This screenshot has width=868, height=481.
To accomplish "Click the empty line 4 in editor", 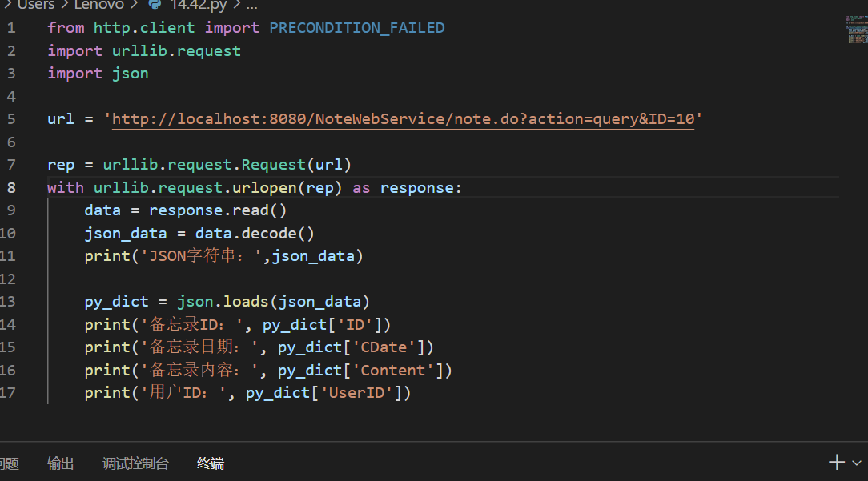I will click(x=320, y=96).
